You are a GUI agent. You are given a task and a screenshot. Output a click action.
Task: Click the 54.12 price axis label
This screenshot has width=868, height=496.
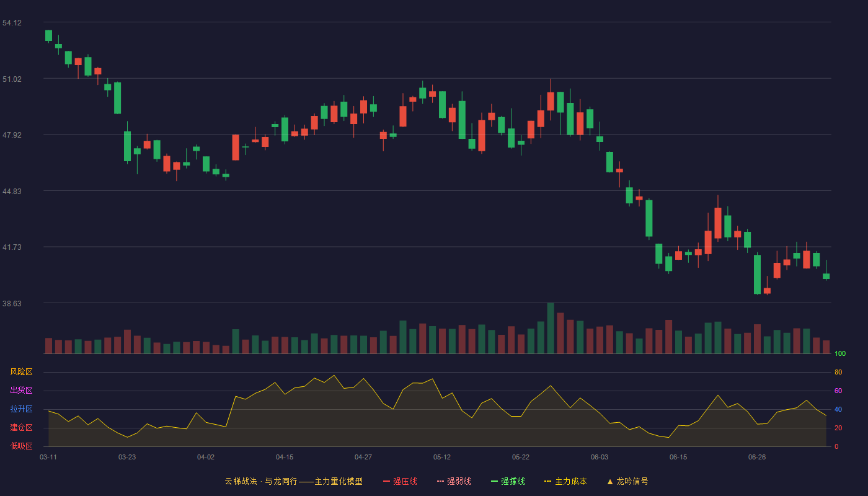12,23
